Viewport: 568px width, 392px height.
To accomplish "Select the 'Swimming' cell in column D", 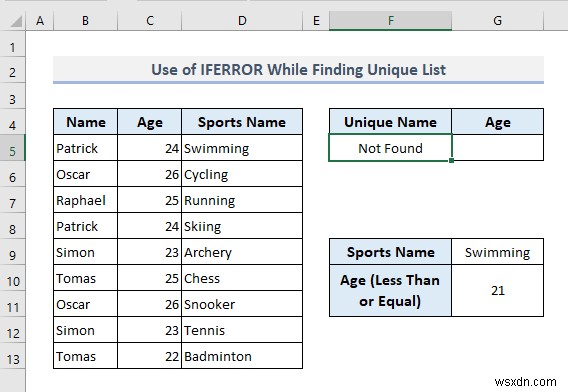I will [242, 148].
